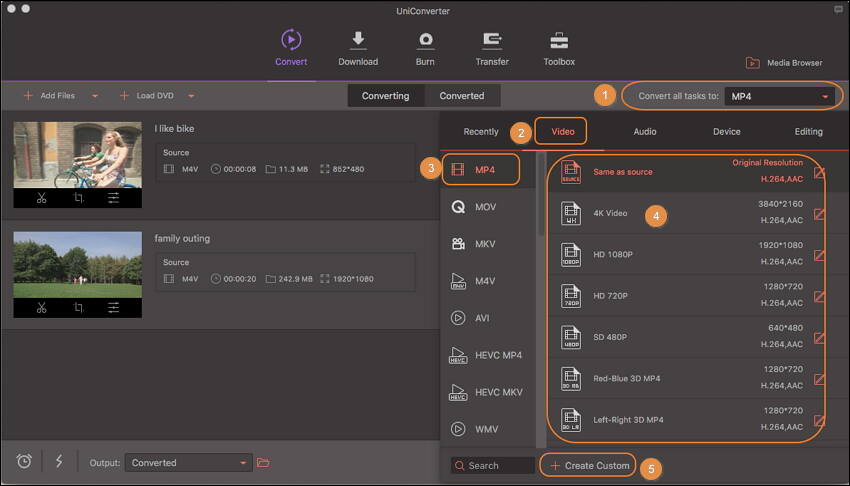The width and height of the screenshot is (850, 486).
Task: Crop the I like bike video
Action: pyautogui.click(x=78, y=198)
